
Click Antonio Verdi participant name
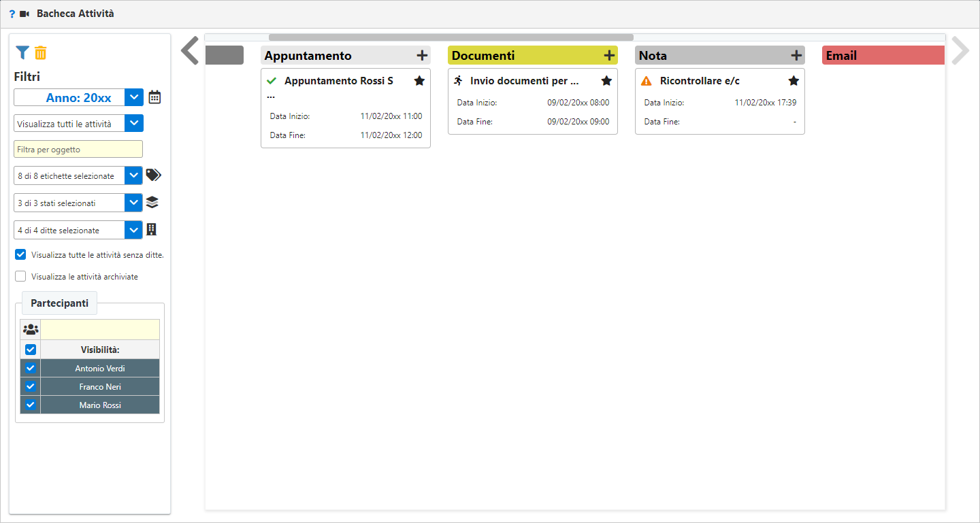100,368
